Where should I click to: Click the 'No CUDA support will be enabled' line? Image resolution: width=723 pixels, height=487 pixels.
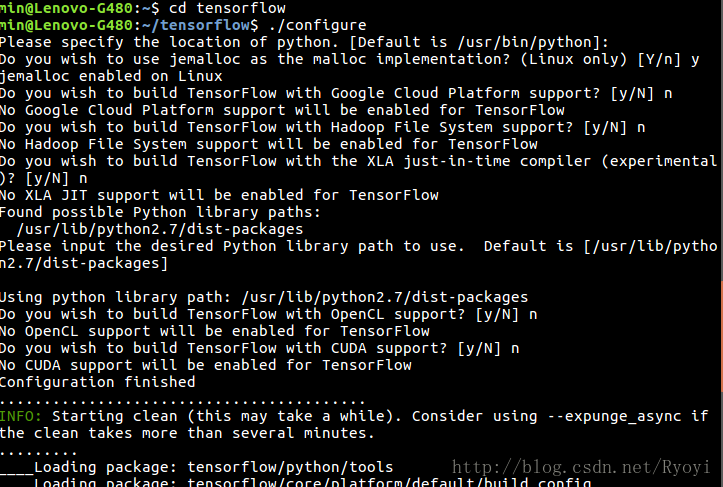(206, 365)
